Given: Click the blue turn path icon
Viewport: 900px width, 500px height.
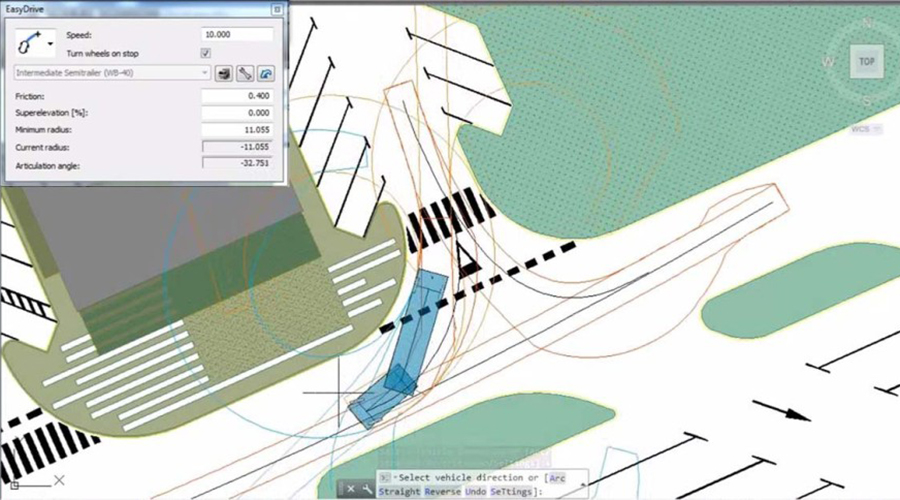Looking at the screenshot, I should pyautogui.click(x=265, y=73).
